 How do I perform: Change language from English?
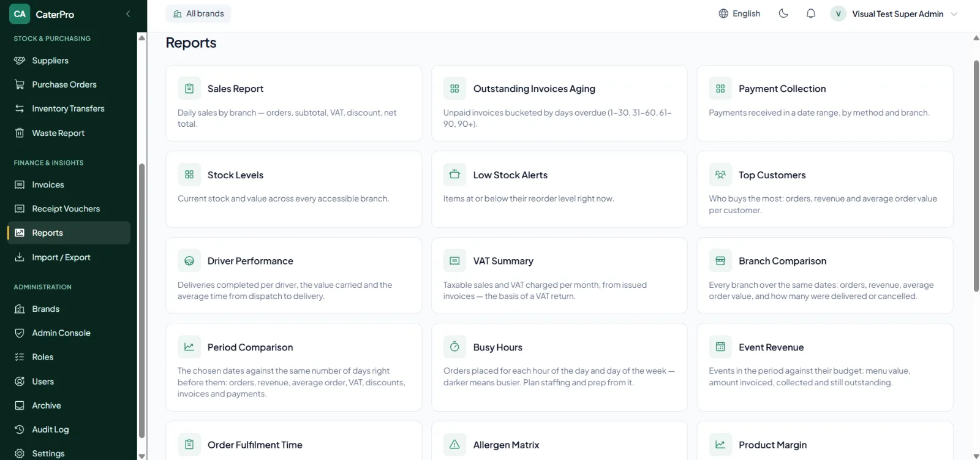pyautogui.click(x=739, y=13)
